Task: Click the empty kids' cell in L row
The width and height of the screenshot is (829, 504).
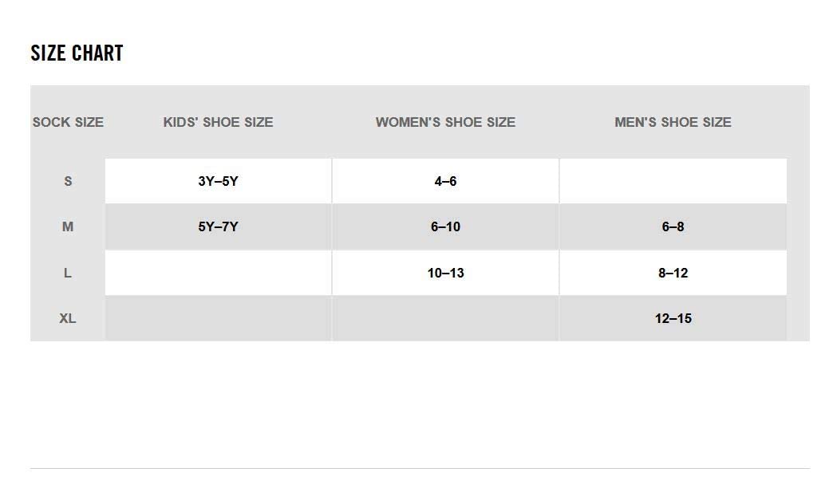Action: pyautogui.click(x=218, y=273)
